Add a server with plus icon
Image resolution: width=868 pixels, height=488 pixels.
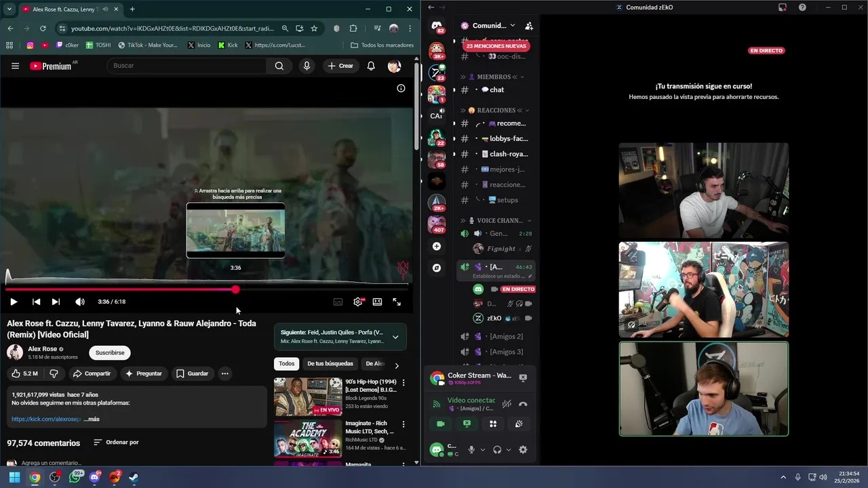pos(437,247)
